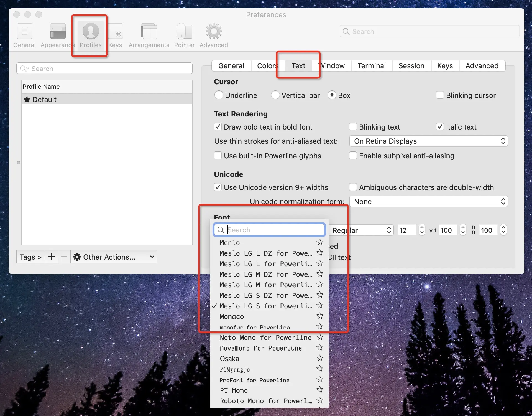Viewport: 532px width, 416px height.
Task: Enable Use built-in Powerline glyphs
Action: point(218,156)
